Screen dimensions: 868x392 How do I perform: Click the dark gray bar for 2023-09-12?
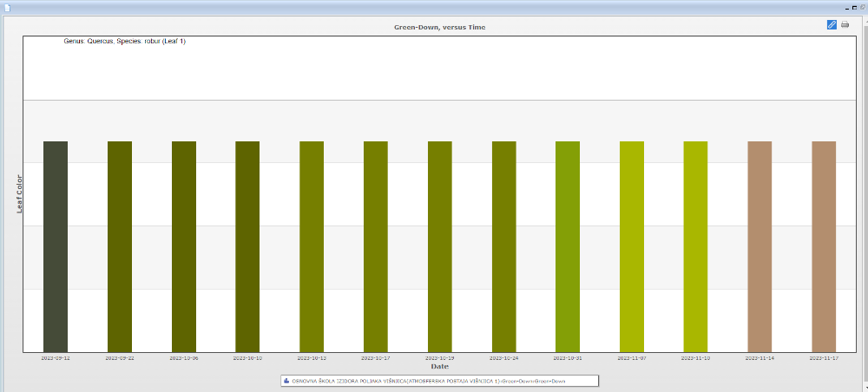56,246
